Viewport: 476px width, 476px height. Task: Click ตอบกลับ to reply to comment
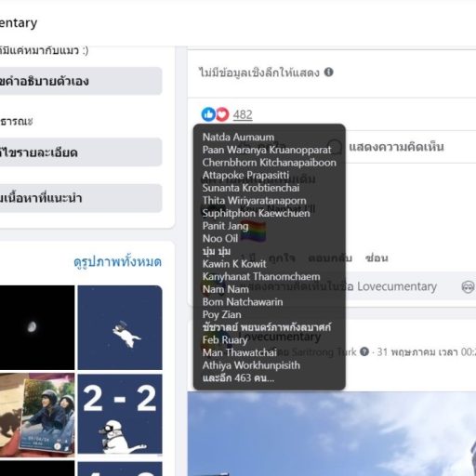330,258
